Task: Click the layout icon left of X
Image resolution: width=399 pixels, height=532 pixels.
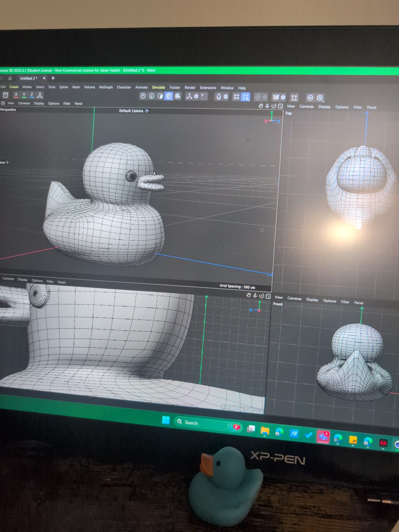Action: (5, 95)
